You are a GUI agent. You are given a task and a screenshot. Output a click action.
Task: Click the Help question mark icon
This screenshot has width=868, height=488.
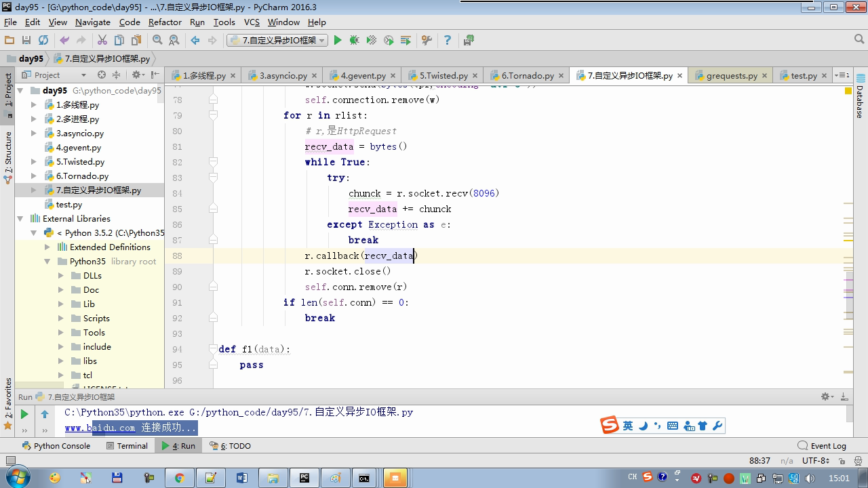pyautogui.click(x=447, y=41)
